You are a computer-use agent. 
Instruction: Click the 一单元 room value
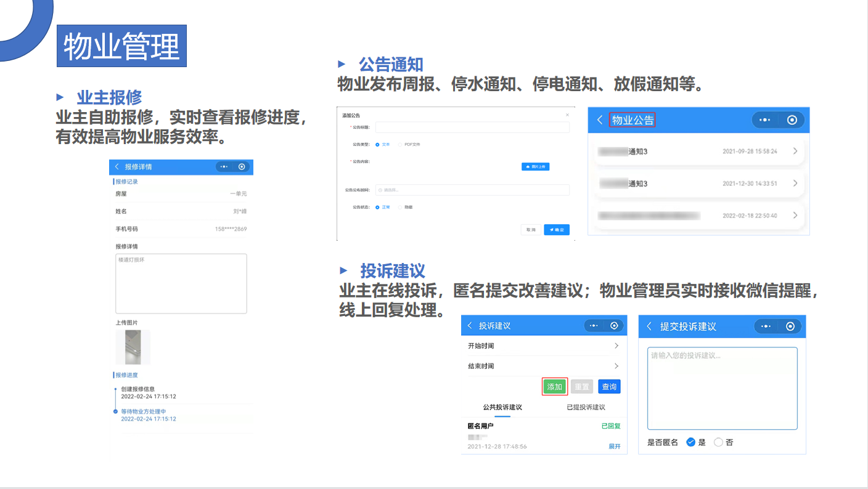click(238, 194)
